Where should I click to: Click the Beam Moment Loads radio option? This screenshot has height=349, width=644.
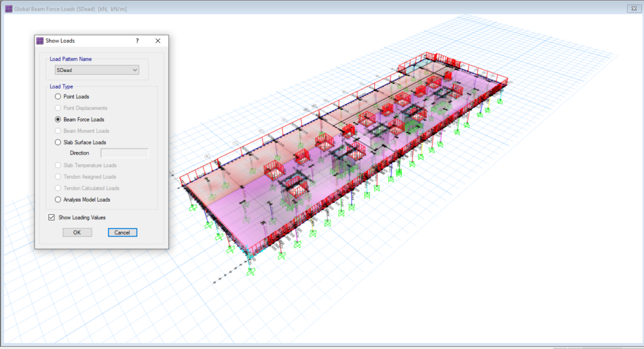pyautogui.click(x=58, y=131)
